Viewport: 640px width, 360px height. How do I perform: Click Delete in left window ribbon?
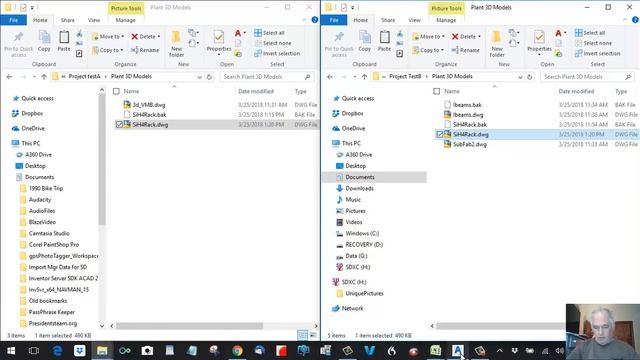click(146, 36)
